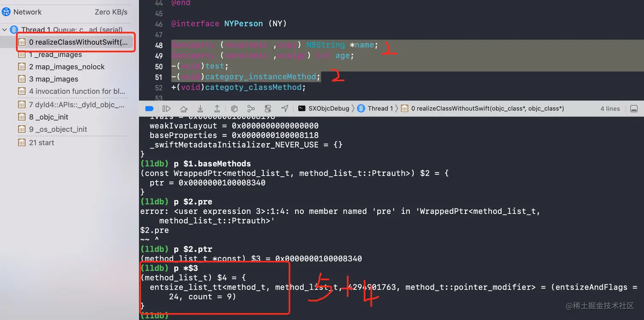644x320 pixels.
Task: Click the Continue program execution icon
Action: coord(167,109)
